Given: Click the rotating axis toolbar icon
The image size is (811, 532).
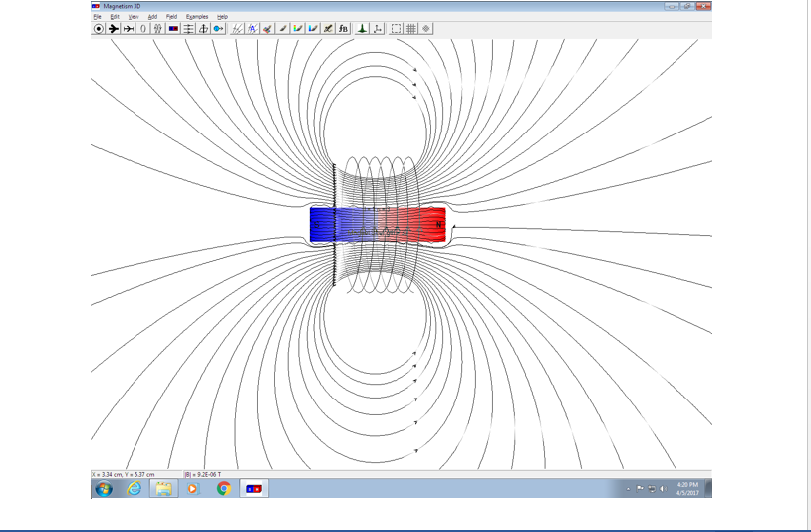Looking at the screenshot, I should [204, 29].
